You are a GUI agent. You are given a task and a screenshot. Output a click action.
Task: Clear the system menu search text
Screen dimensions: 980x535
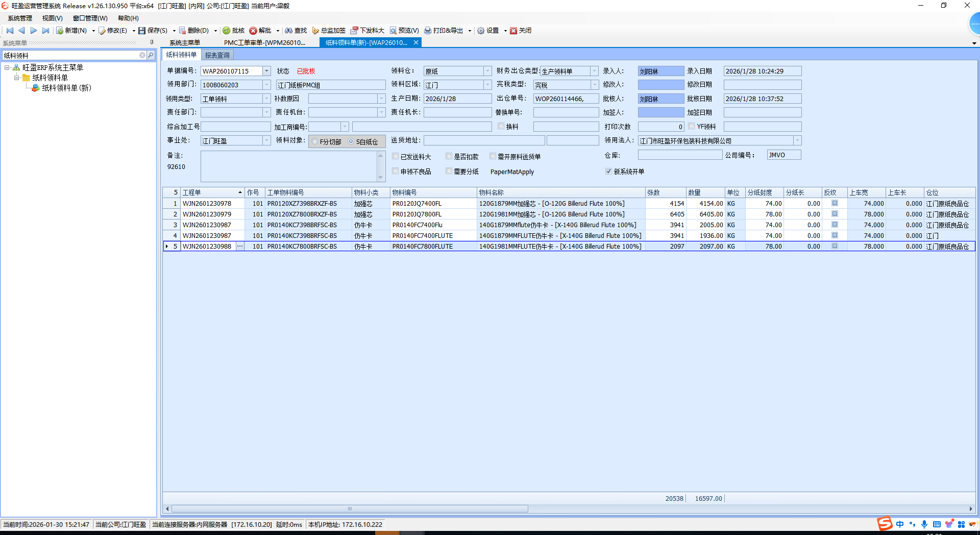click(142, 55)
